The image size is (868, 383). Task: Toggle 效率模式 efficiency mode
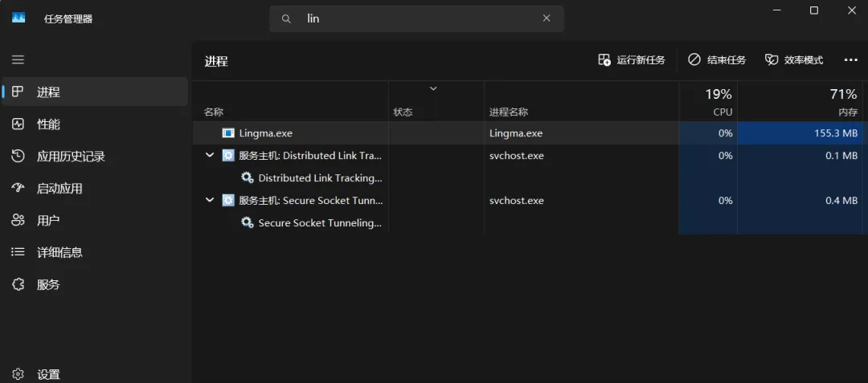coord(794,60)
